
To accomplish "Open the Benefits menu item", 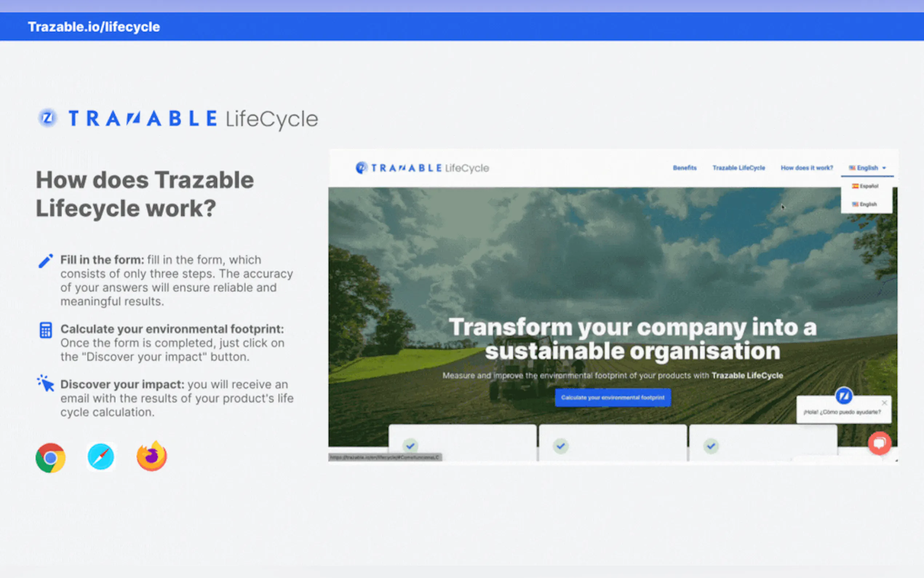I will (685, 168).
